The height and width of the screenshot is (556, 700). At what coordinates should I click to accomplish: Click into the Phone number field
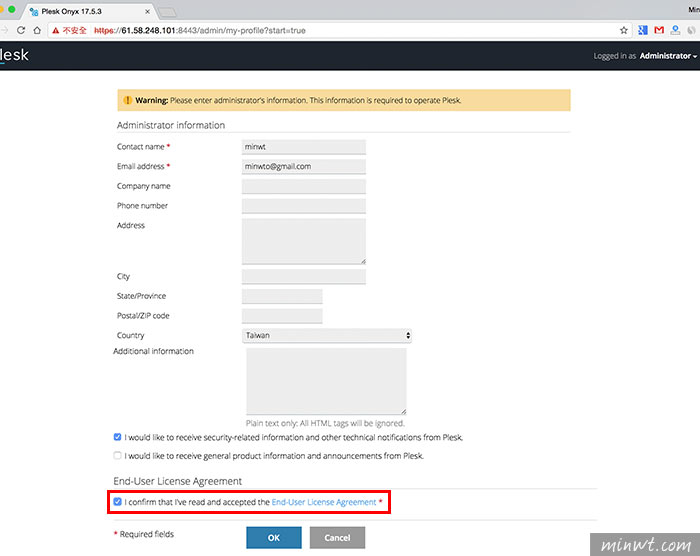[304, 206]
